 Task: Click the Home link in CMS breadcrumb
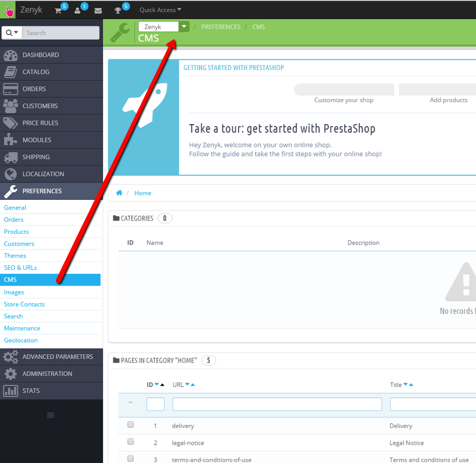[143, 193]
